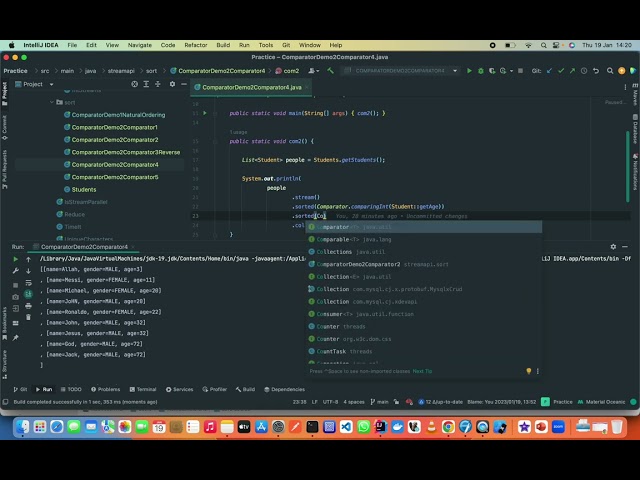Open run configuration wrench in Run panel
The height and width of the screenshot is (480, 640).
click(x=16, y=271)
